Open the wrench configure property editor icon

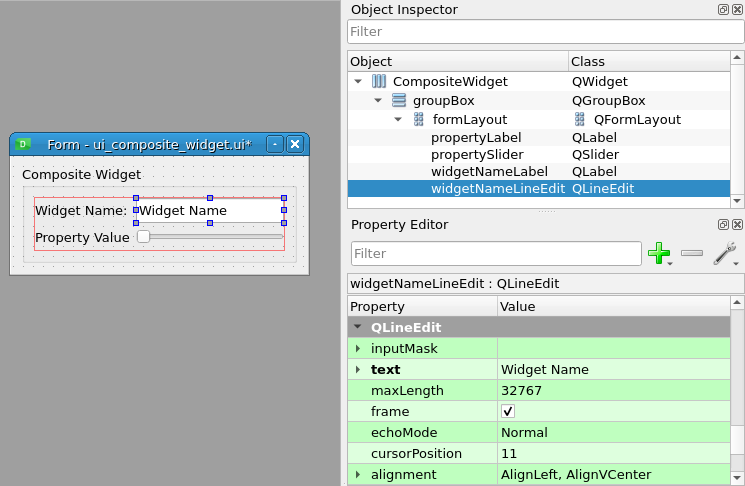click(725, 254)
